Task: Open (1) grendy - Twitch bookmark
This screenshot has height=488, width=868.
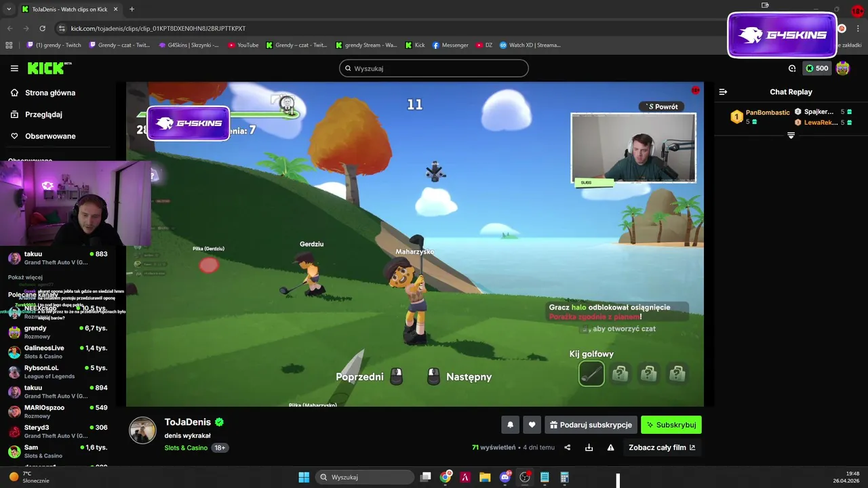Action: (54, 45)
